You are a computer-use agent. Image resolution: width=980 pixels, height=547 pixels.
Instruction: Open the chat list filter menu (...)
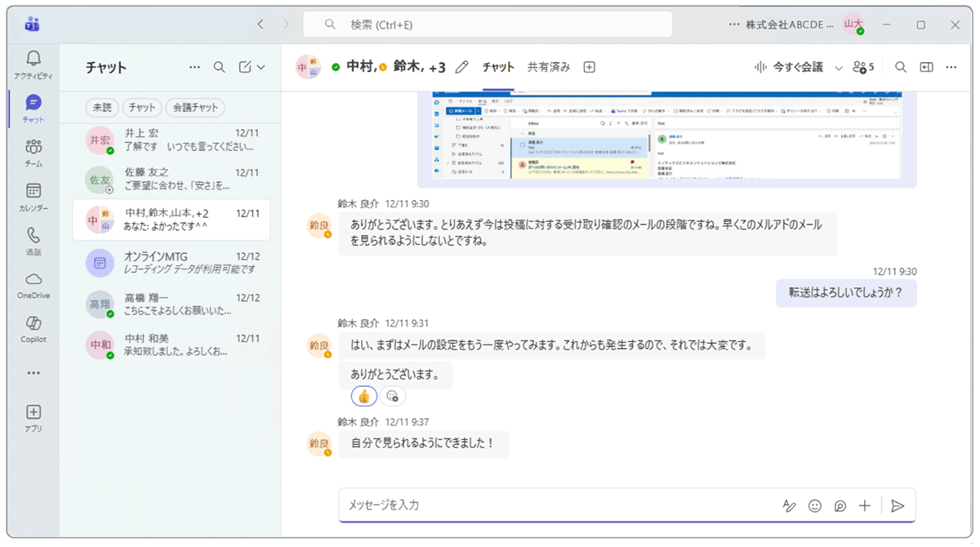(194, 67)
